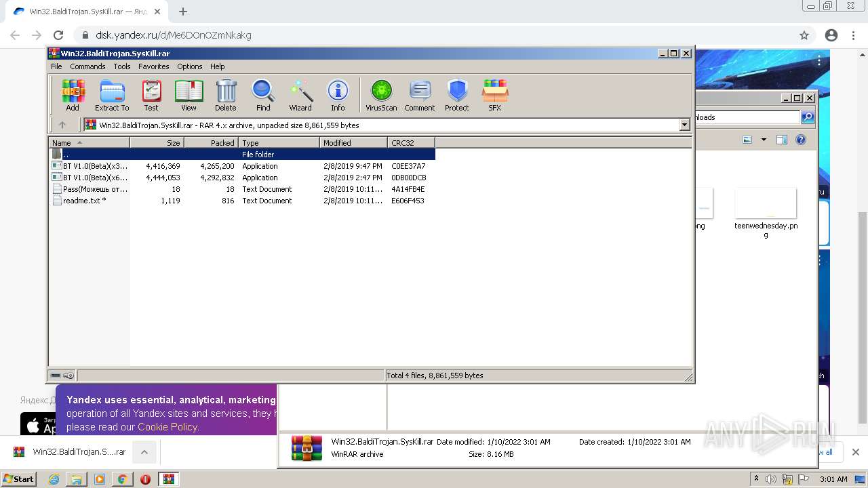868x488 pixels.
Task: Expand the view options dropdown arrow in Explorer
Action: click(764, 140)
